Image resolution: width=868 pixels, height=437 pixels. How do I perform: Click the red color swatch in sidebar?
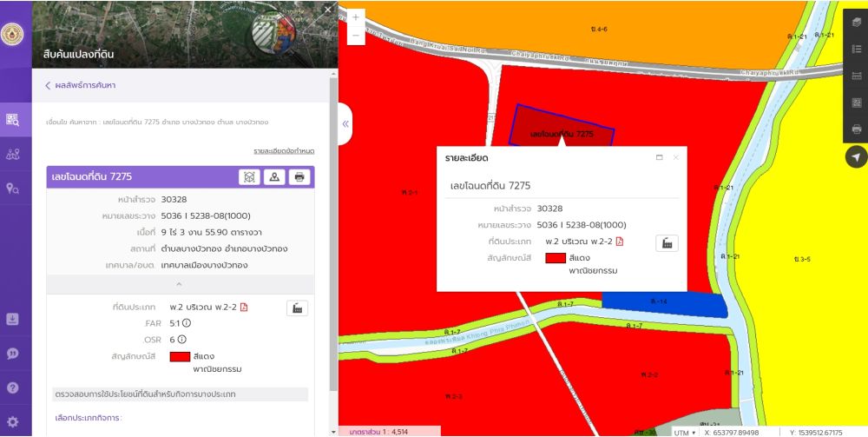tap(180, 356)
